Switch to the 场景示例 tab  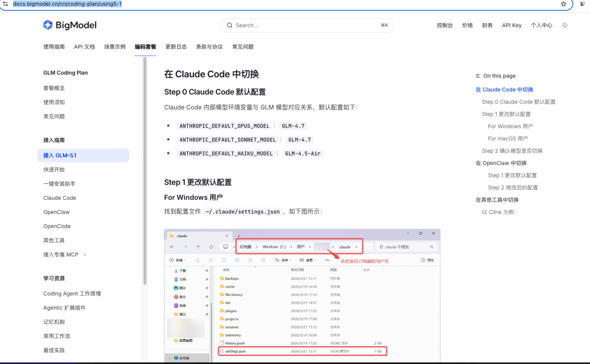[115, 46]
